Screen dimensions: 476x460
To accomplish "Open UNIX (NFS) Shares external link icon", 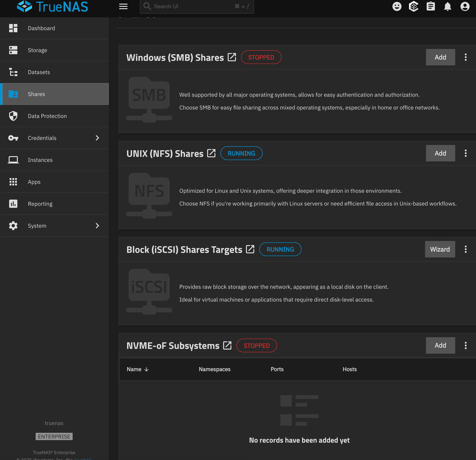I will [211, 153].
